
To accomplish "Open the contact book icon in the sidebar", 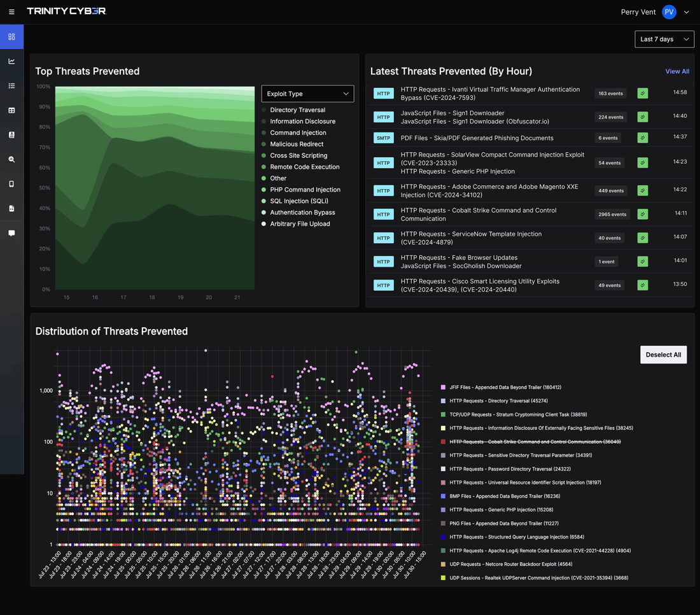I will pyautogui.click(x=11, y=135).
